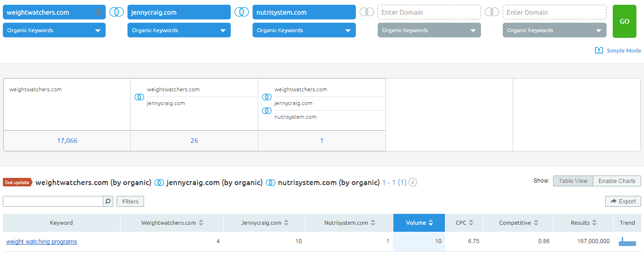
Task: Open Organic Keywords dropdown under nutrisystem.com
Action: point(304,30)
